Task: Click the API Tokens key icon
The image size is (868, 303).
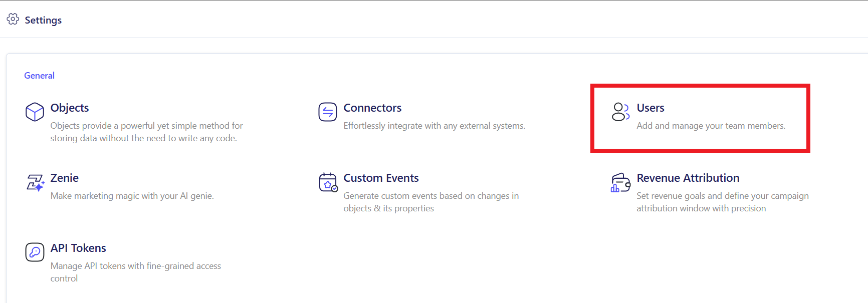Action: click(35, 252)
